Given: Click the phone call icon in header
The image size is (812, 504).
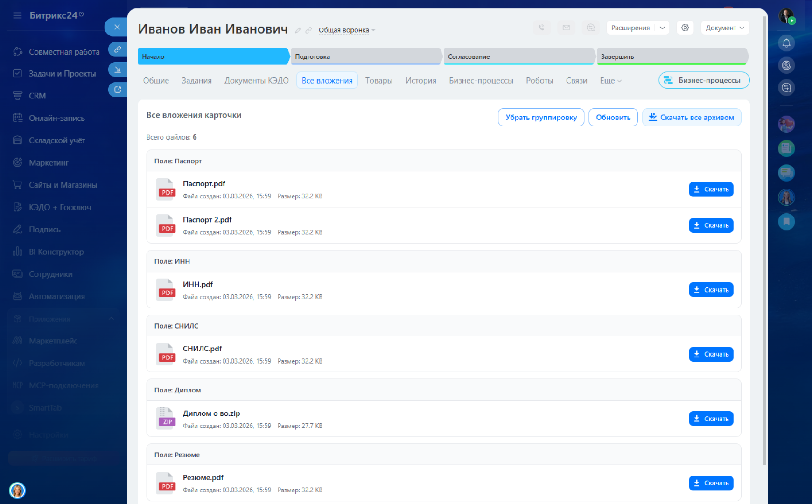Looking at the screenshot, I should [x=541, y=28].
